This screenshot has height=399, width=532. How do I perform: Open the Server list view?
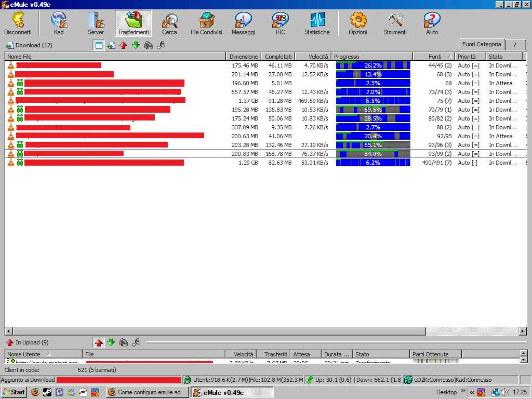point(95,23)
